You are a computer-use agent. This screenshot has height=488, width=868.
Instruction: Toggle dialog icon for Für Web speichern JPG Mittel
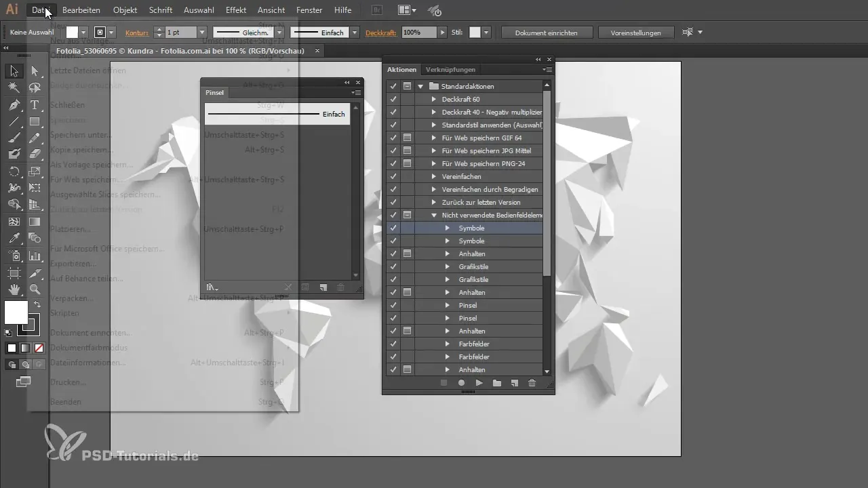(407, 150)
